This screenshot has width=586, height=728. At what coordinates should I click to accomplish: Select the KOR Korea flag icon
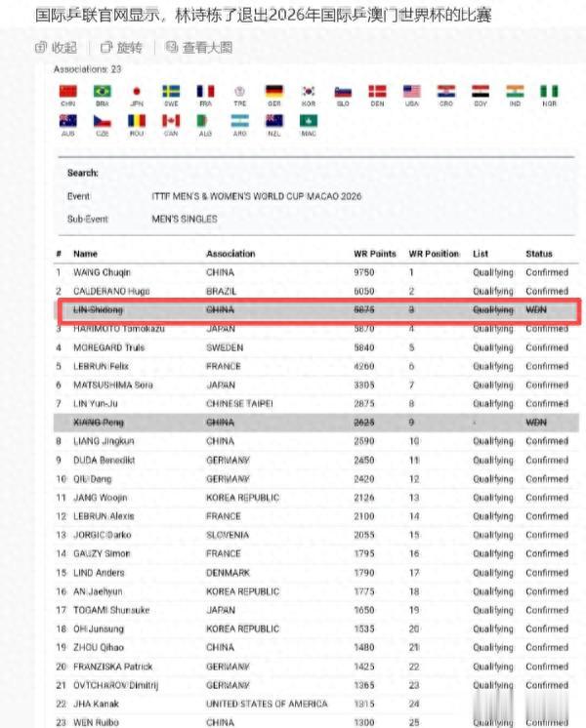coord(309,92)
